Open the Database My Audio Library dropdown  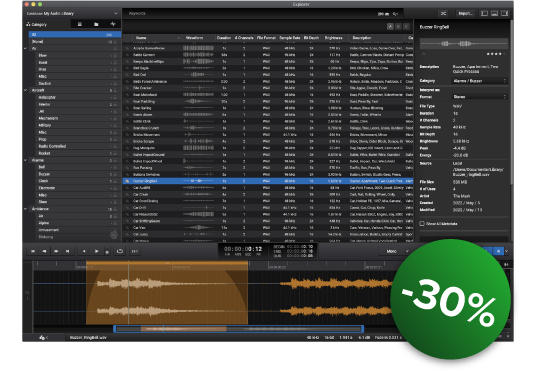pyautogui.click(x=72, y=13)
